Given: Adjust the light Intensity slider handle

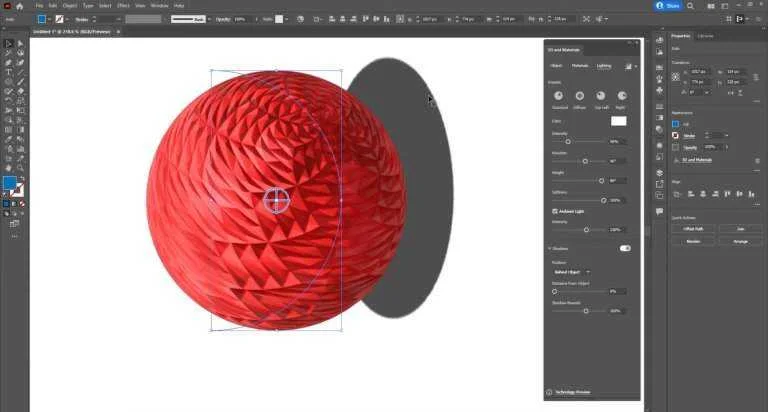Looking at the screenshot, I should (568, 142).
